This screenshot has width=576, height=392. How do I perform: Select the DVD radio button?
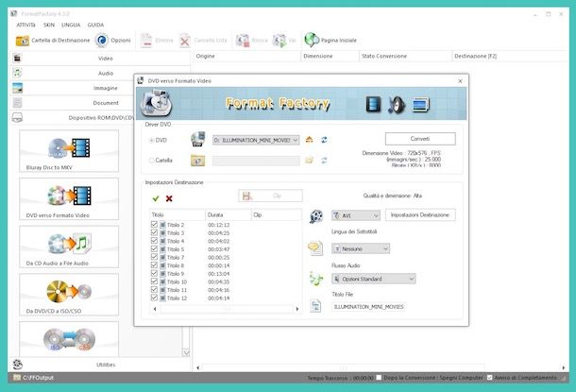pos(151,141)
